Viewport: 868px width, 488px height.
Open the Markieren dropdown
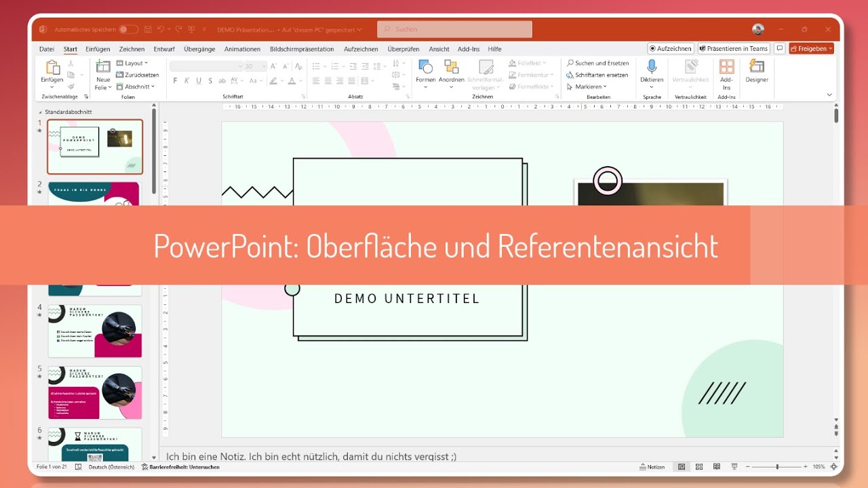pyautogui.click(x=587, y=87)
